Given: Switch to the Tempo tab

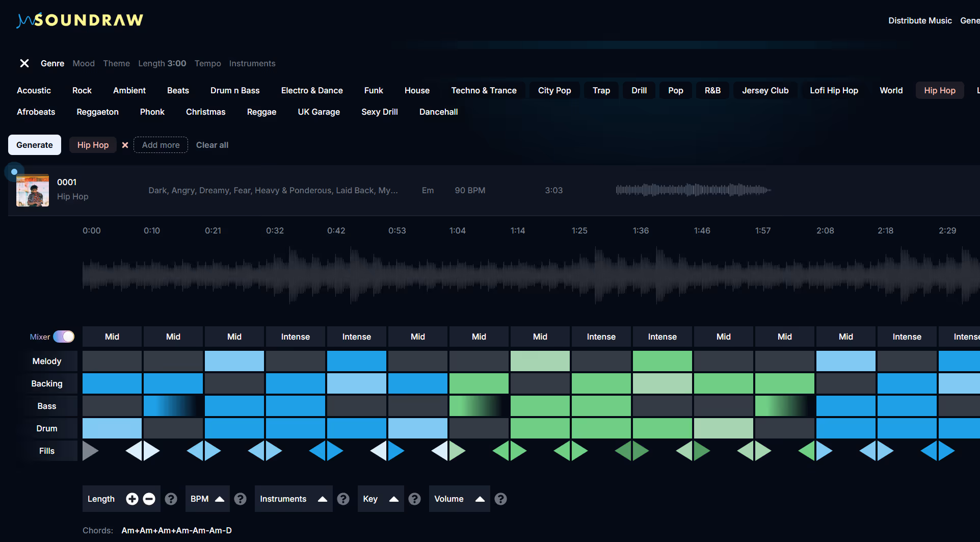Looking at the screenshot, I should coord(207,63).
